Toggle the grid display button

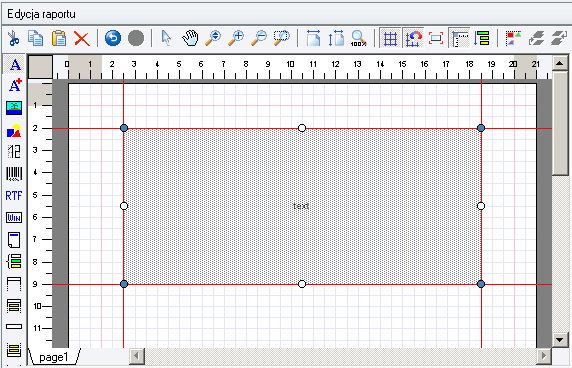tap(390, 38)
